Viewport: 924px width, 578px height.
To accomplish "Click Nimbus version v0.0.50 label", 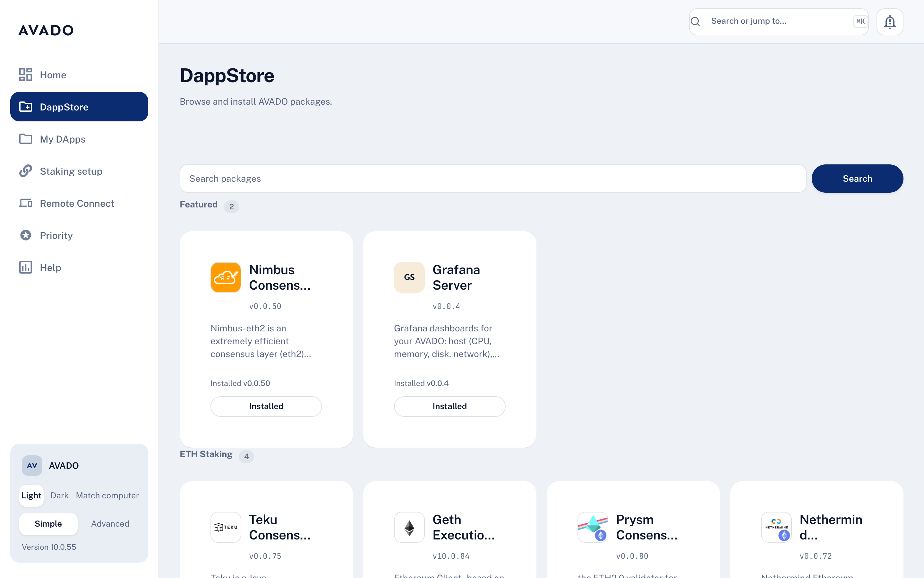I will pyautogui.click(x=265, y=306).
